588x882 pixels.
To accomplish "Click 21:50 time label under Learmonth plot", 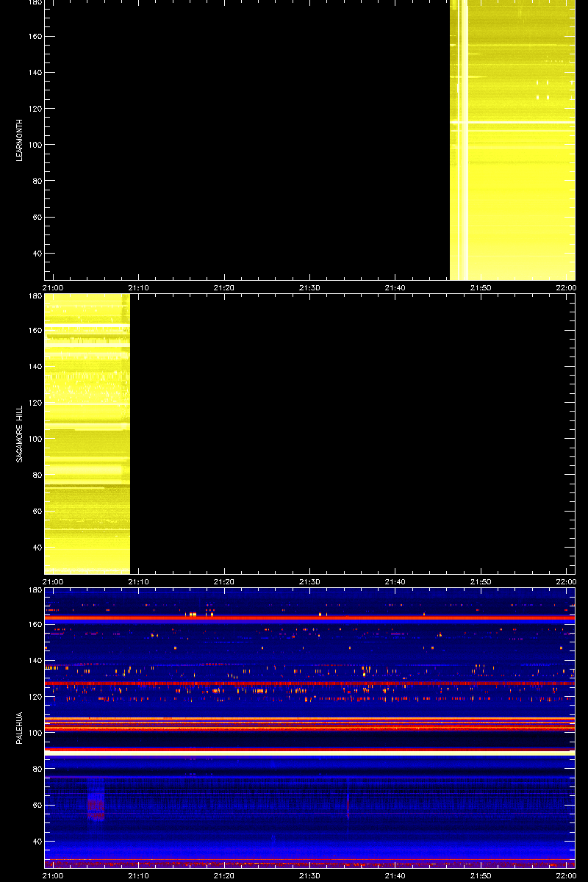I will point(480,287).
